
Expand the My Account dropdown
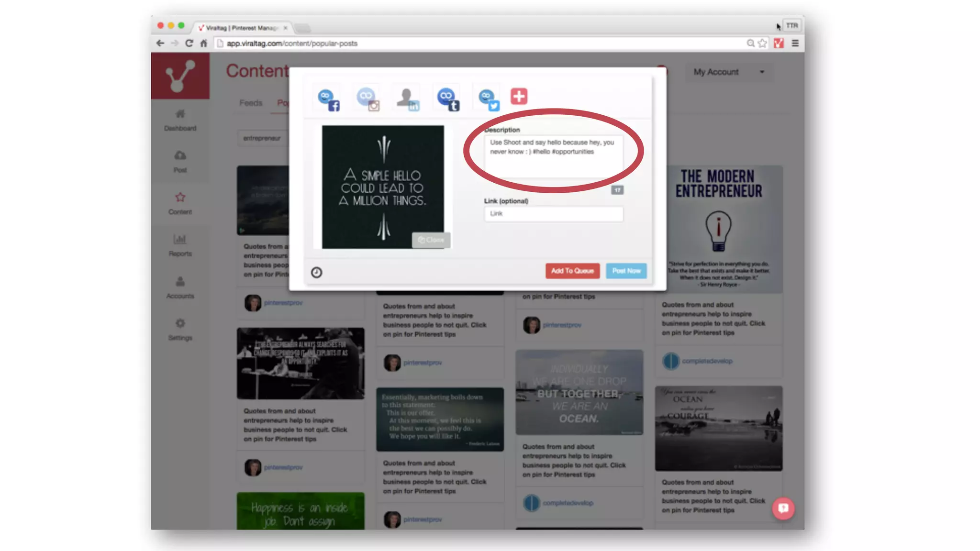(x=729, y=72)
